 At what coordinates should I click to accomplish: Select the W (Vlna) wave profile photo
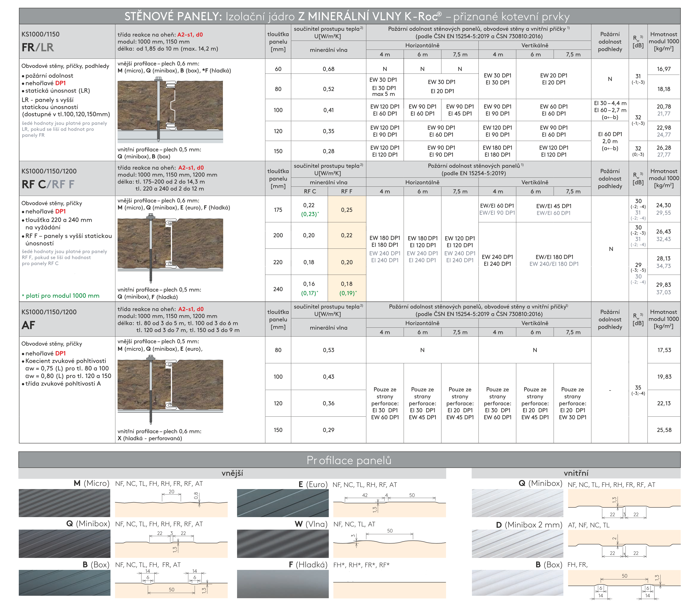283,543
